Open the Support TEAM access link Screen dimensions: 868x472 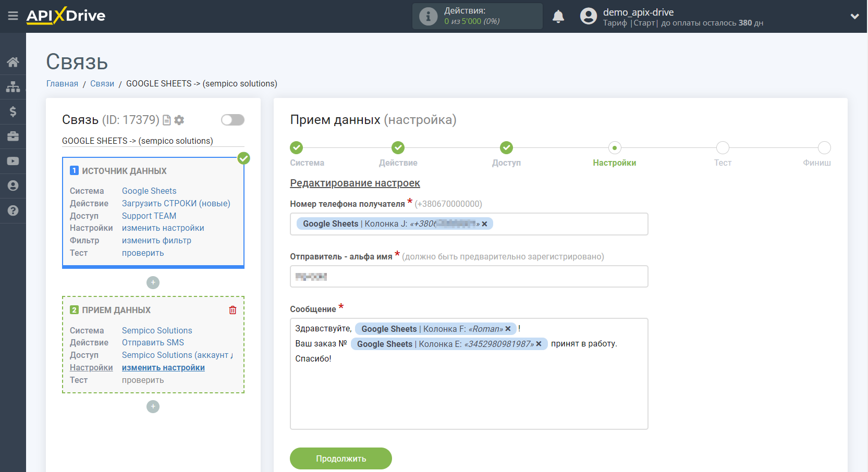[149, 216]
